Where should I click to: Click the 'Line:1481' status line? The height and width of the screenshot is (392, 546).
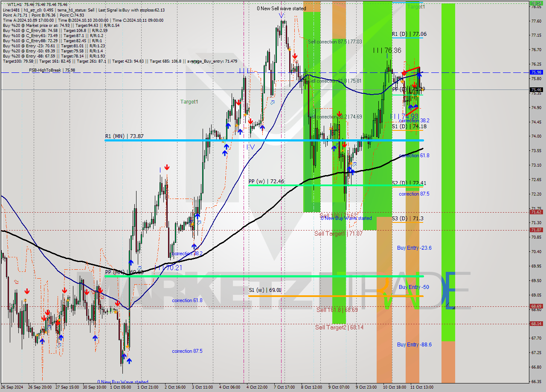84,10
